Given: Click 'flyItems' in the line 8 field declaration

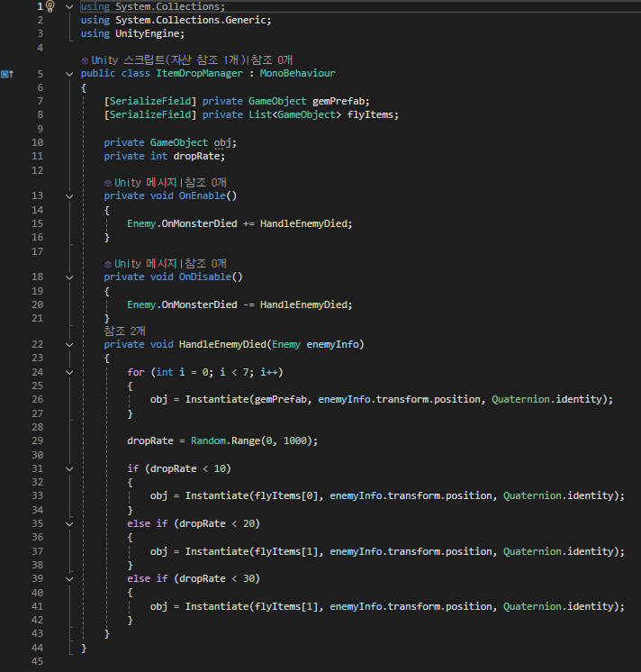Looking at the screenshot, I should tap(370, 115).
